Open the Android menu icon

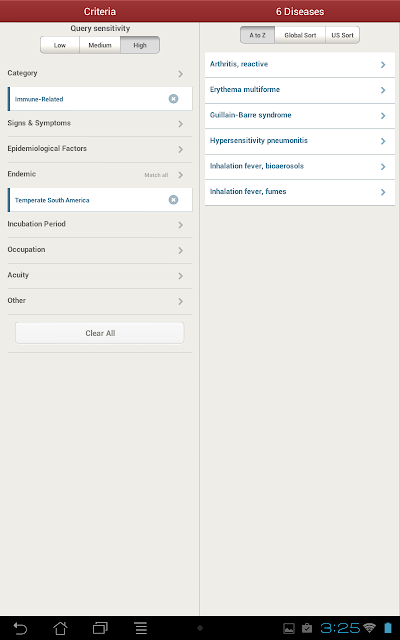[141, 628]
